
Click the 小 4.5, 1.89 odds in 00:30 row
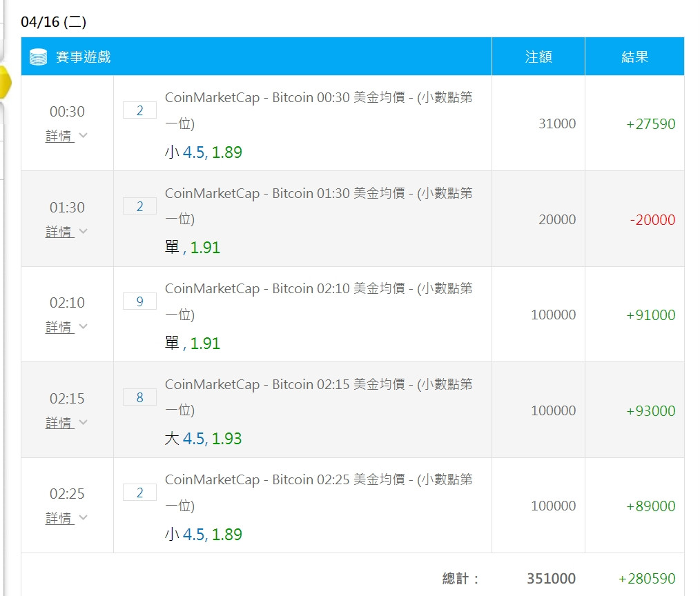tap(203, 152)
